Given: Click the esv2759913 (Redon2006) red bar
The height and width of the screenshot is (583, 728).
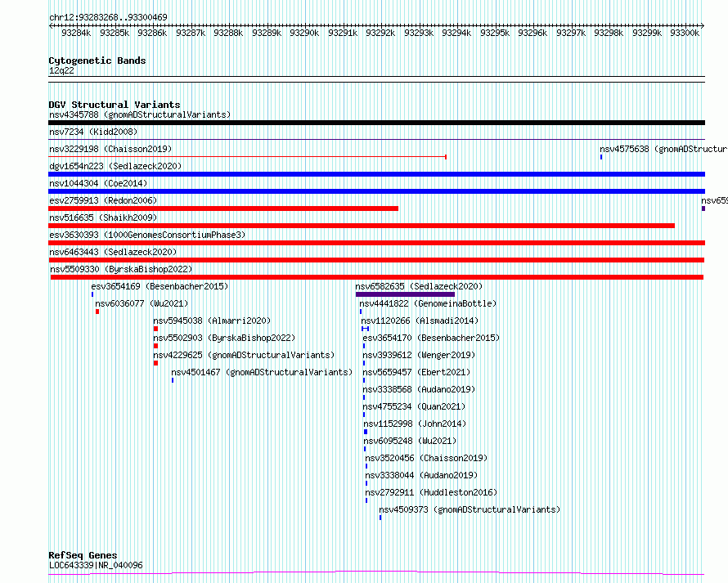Looking at the screenshot, I should coord(223,209).
